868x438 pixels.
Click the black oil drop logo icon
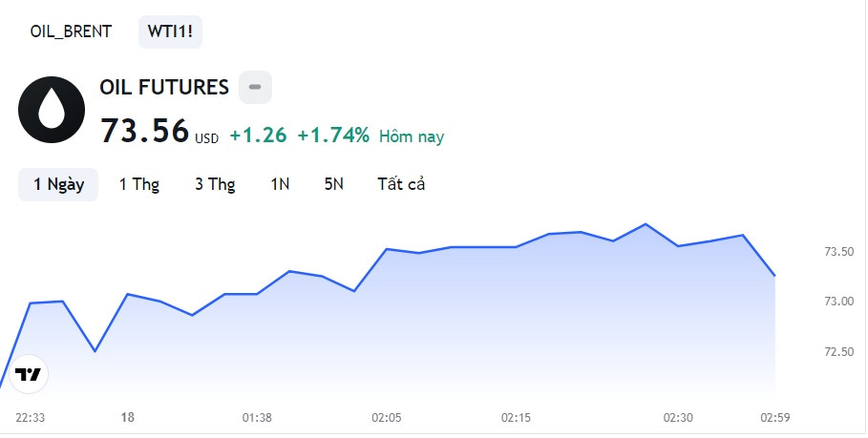(x=52, y=110)
